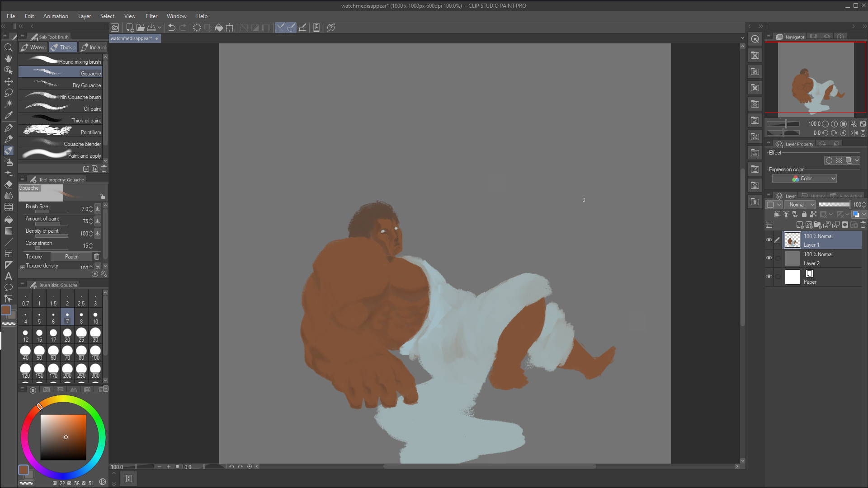
Task: Toggle the Gouache tool property lock
Action: coord(103,196)
